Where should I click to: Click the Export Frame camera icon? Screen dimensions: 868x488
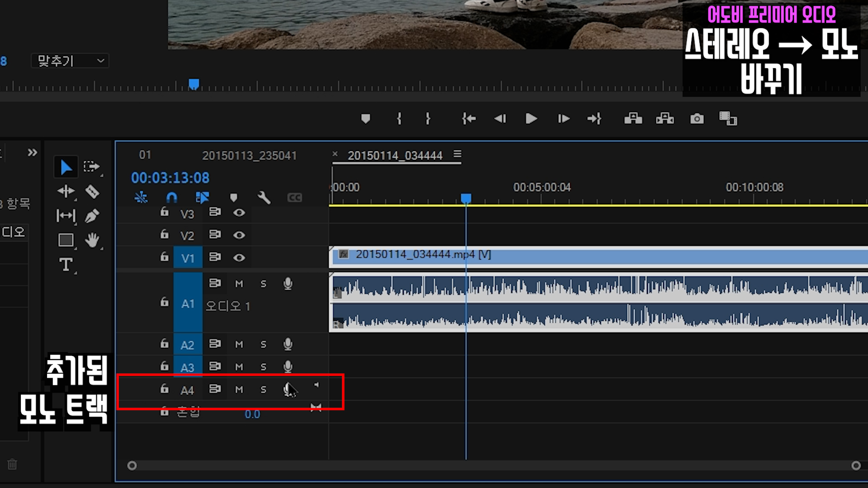point(697,119)
